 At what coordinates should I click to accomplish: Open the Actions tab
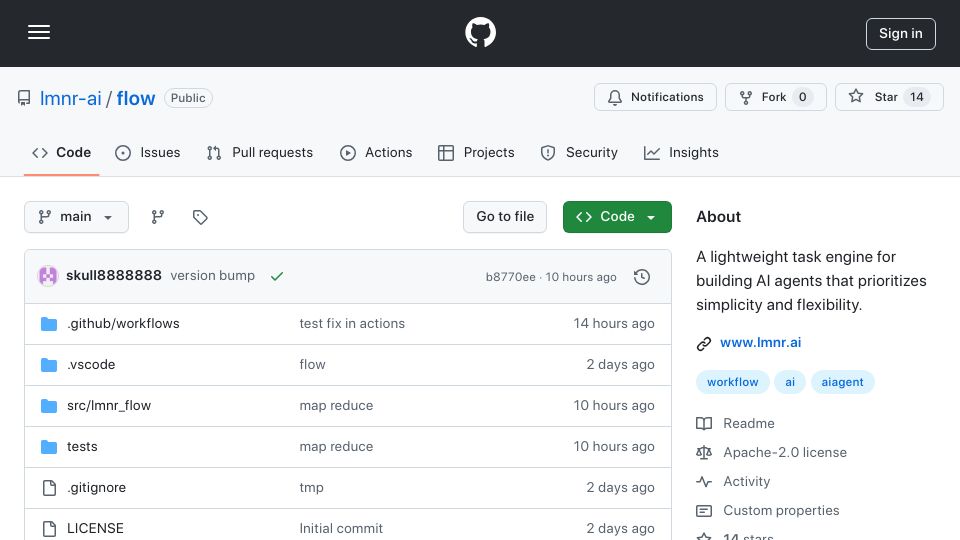pos(376,152)
